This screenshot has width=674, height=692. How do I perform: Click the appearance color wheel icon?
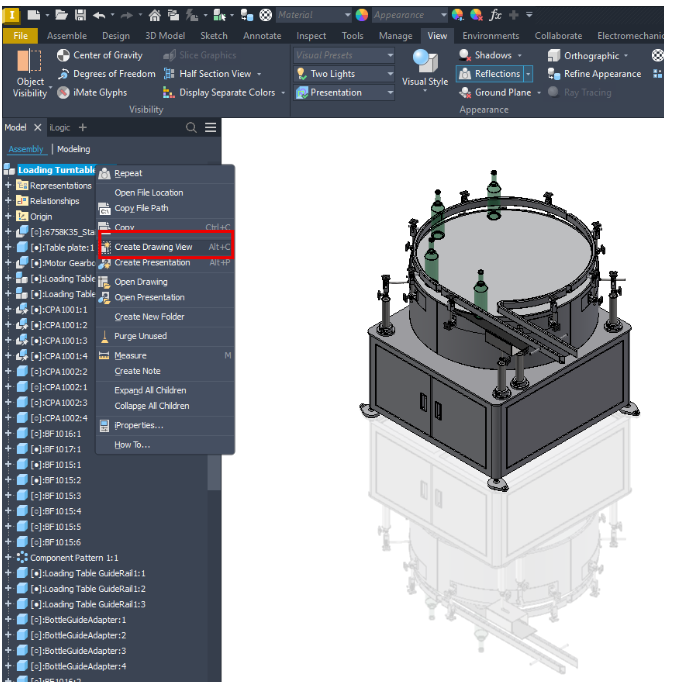pyautogui.click(x=362, y=16)
